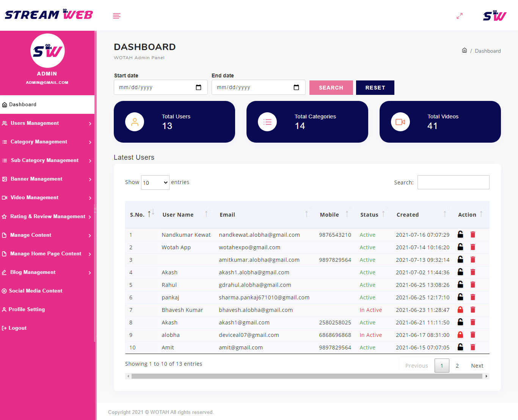518x420 pixels.
Task: Click the SW profile logo top right
Action: [494, 16]
